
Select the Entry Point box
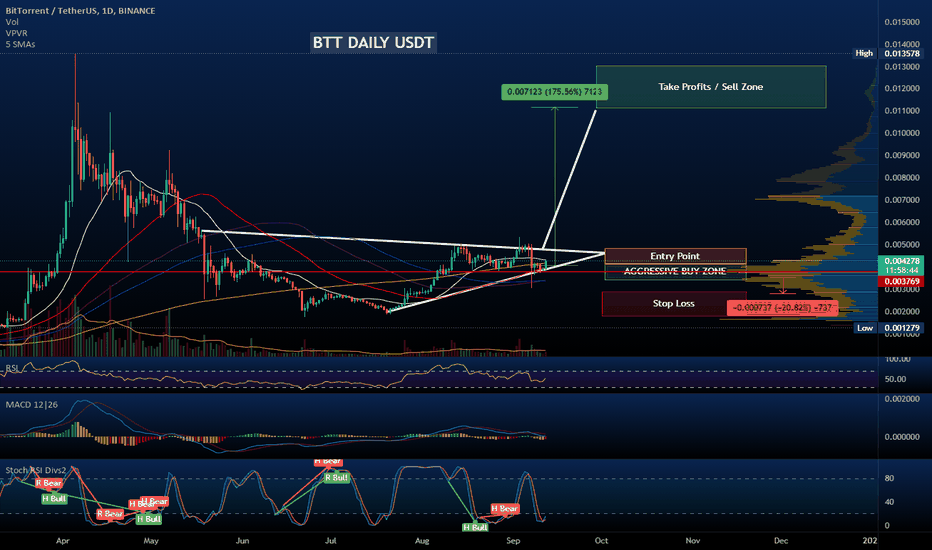pos(675,256)
